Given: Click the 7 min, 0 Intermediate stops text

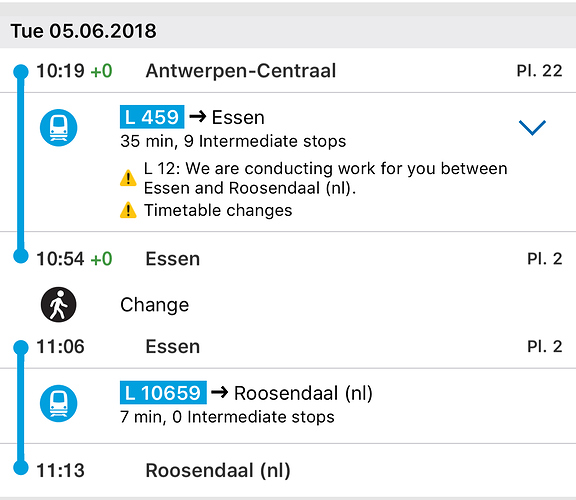Looking at the screenshot, I should (x=227, y=417).
